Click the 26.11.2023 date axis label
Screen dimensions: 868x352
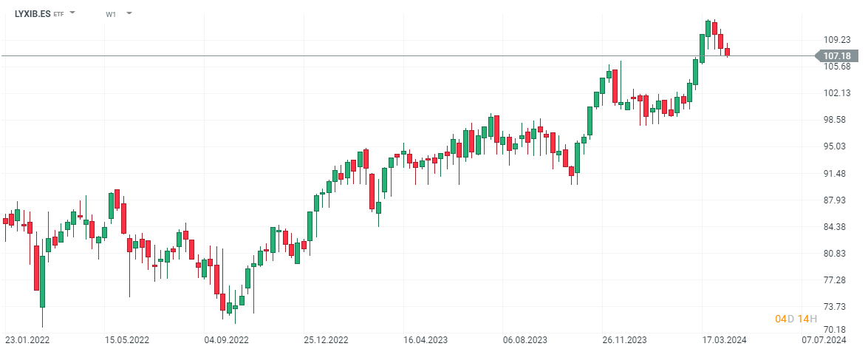624,340
